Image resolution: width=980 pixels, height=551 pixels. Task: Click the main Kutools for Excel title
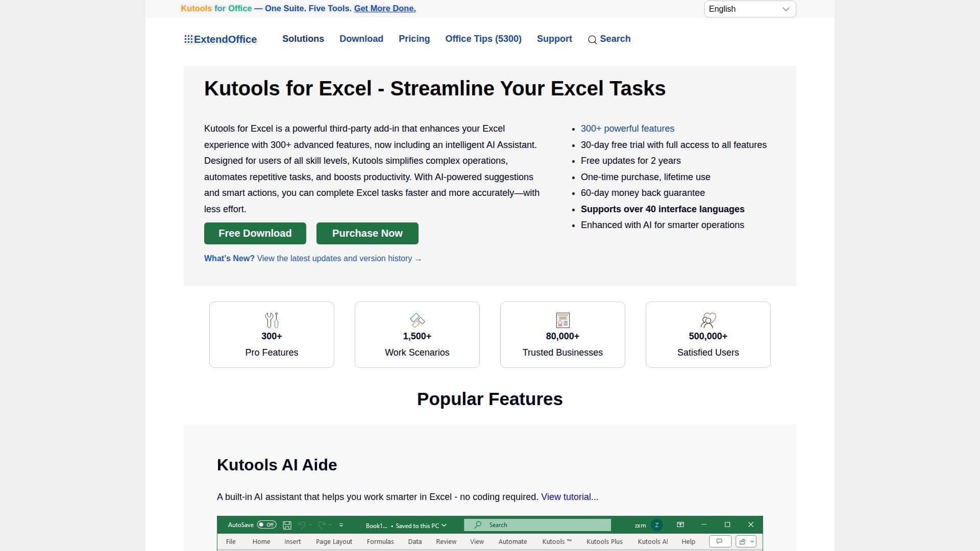[x=435, y=88]
